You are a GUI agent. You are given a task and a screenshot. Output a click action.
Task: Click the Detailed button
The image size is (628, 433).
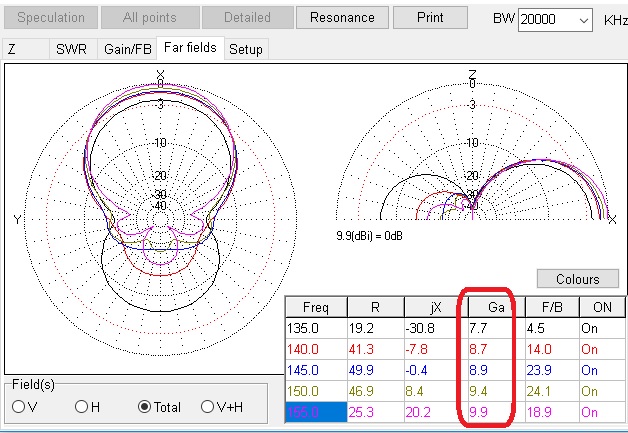click(x=247, y=18)
